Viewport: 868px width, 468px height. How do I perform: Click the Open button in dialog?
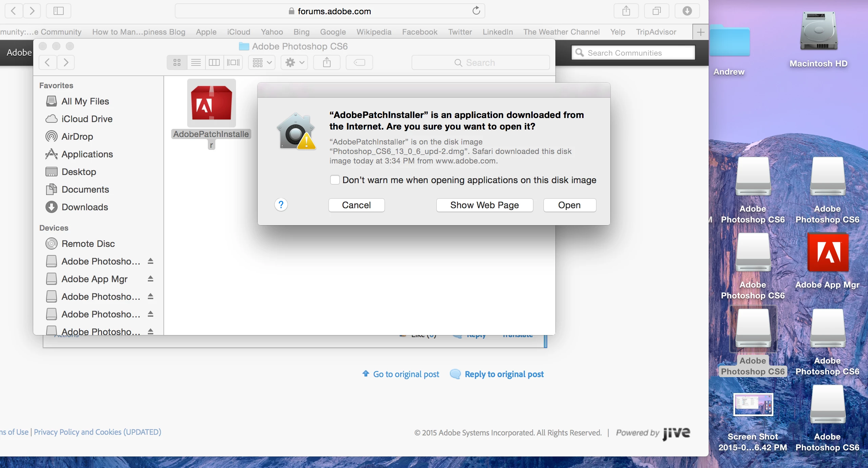pos(569,205)
